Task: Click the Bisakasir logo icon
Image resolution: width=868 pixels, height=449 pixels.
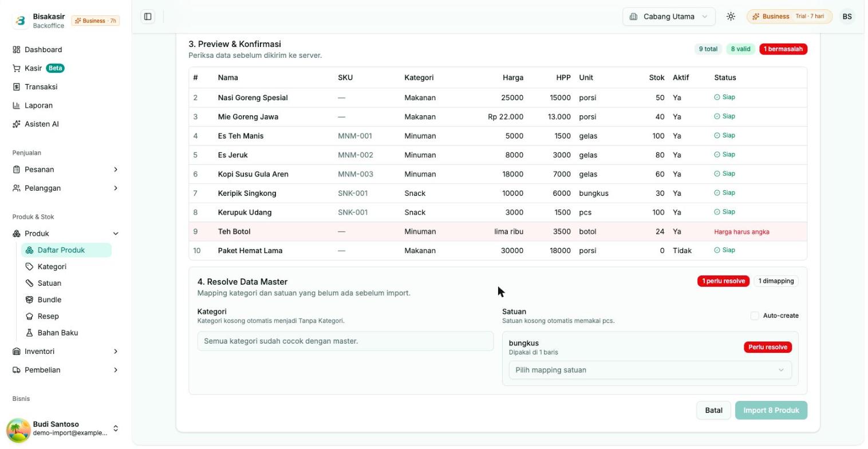Action: 21,21
